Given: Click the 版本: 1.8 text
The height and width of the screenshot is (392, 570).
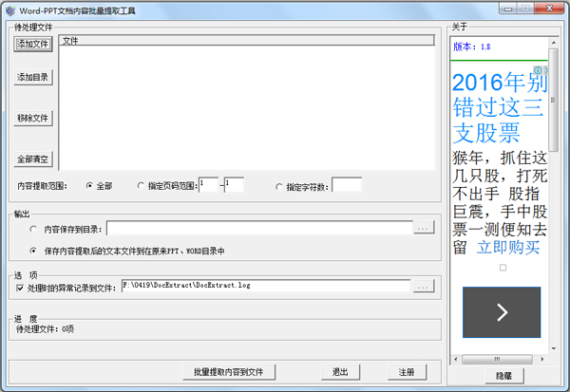Looking at the screenshot, I should click(x=471, y=47).
